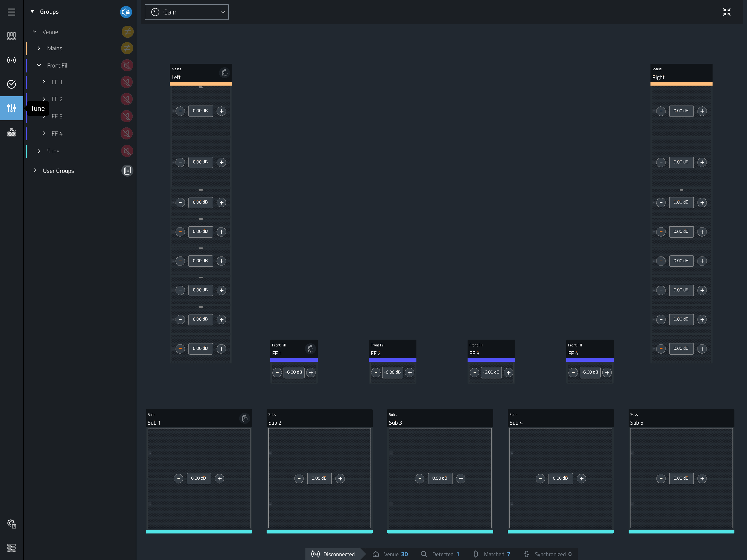The height and width of the screenshot is (560, 747).
Task: Open the device rack icon at the sidebar bottom
Action: [x=11, y=548]
